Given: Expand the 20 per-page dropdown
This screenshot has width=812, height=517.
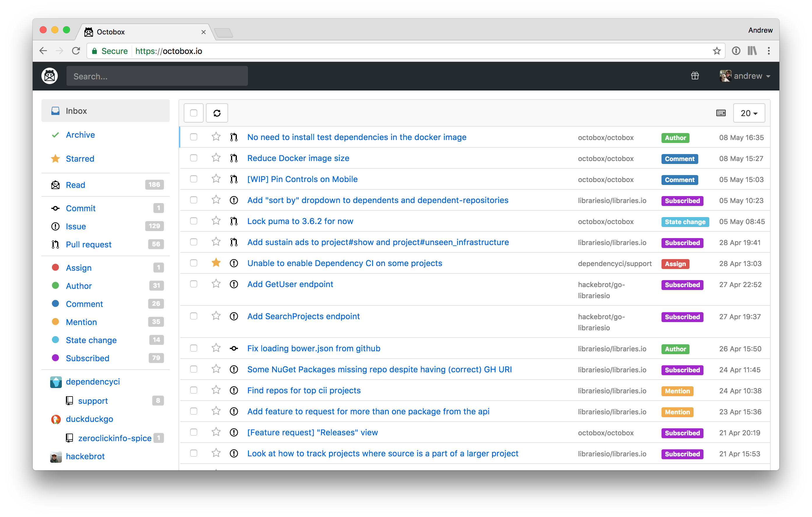Looking at the screenshot, I should [x=749, y=113].
